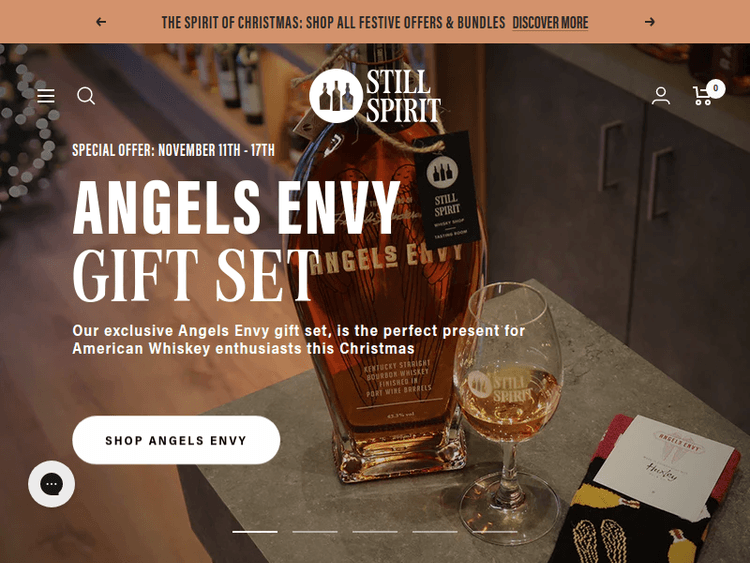Jump to the fifth slide indicator
This screenshot has width=750, height=563.
click(x=495, y=531)
